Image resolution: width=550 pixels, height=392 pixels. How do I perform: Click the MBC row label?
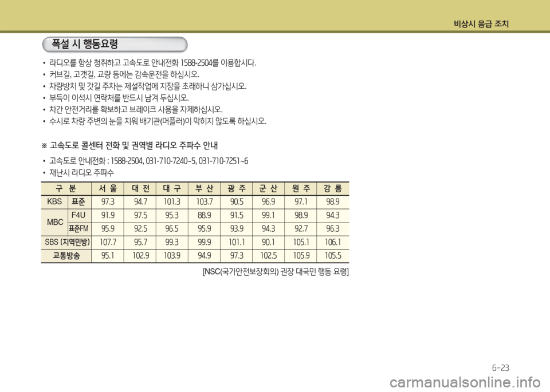point(55,222)
